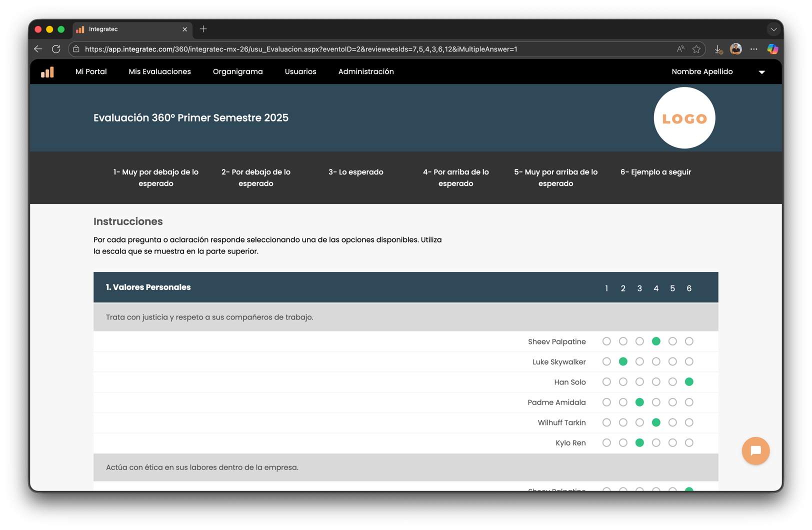Choose rating 6 for Kylo Ren
The image size is (812, 530).
pyautogui.click(x=689, y=443)
